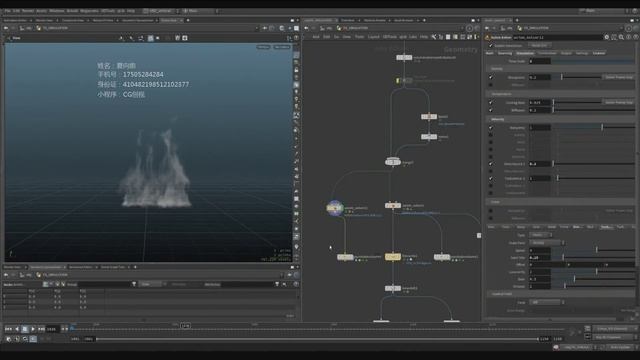
Task: Adjust the Disturbance slider
Action: tap(594, 164)
